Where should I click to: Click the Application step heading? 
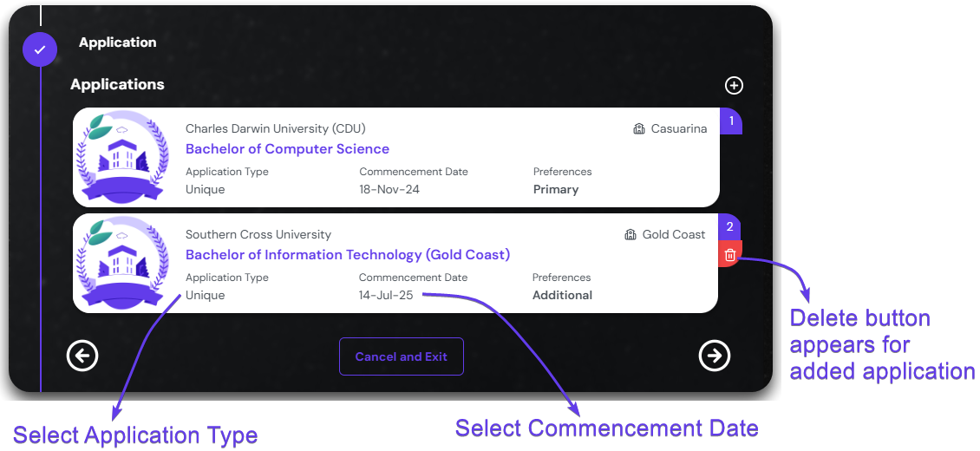118,42
